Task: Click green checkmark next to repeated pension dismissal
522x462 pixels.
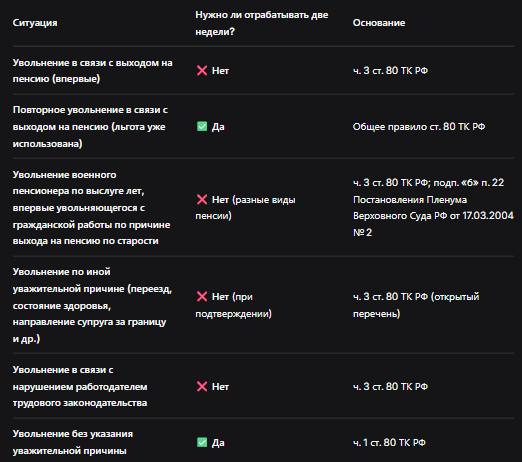Action: 202,127
